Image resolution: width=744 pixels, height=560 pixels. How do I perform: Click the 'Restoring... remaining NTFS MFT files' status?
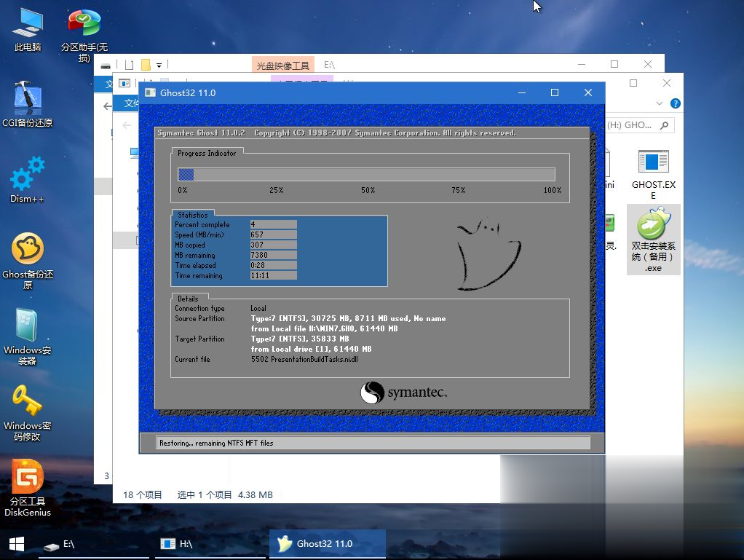pos(216,443)
